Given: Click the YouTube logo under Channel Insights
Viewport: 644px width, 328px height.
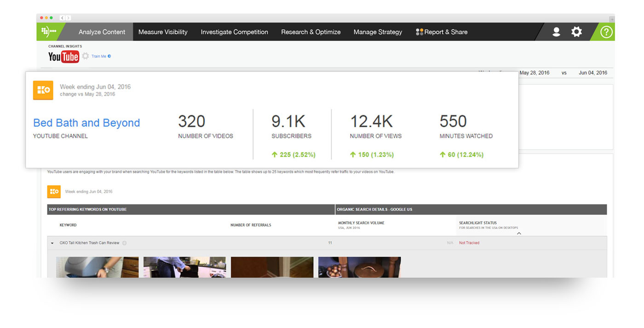Looking at the screenshot, I should [63, 57].
